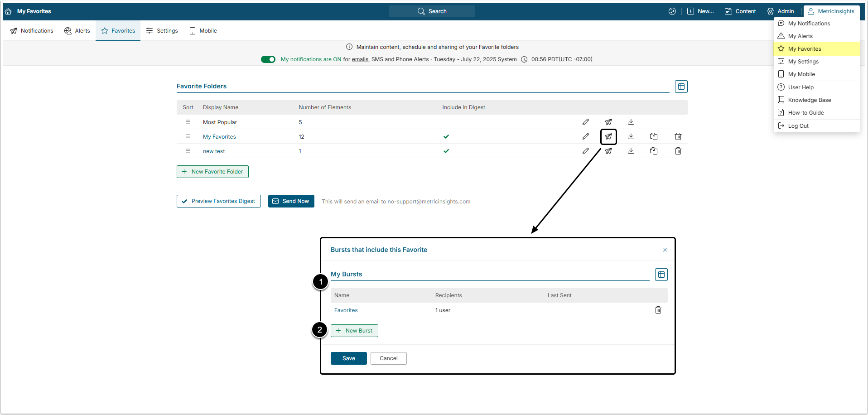Switch to the Mobile tab
The height and width of the screenshot is (415, 868).
[x=203, y=31]
